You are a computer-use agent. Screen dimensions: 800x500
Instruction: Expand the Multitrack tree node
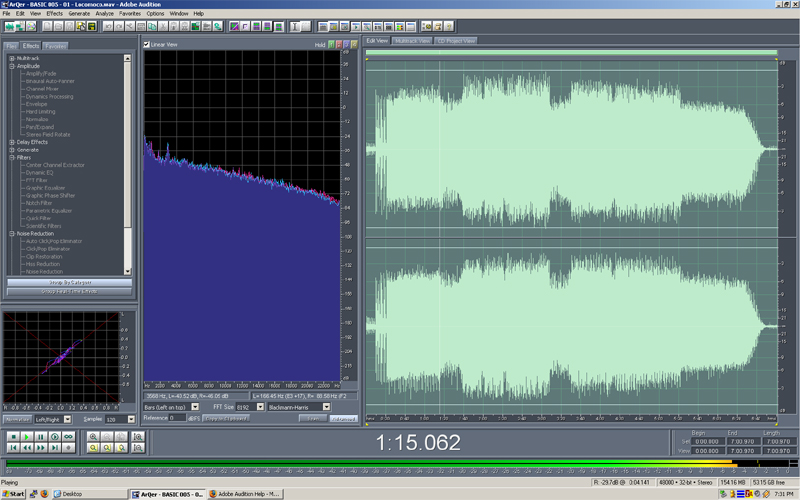12,58
